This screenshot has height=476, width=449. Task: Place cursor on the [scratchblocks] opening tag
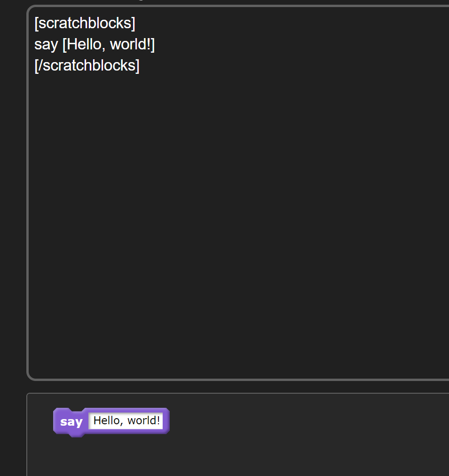tap(85, 23)
